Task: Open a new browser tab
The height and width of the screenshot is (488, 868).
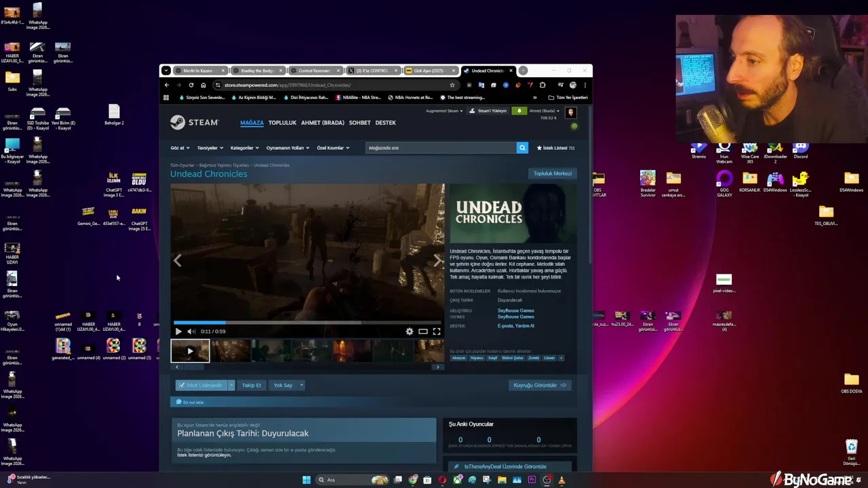Action: coord(523,70)
